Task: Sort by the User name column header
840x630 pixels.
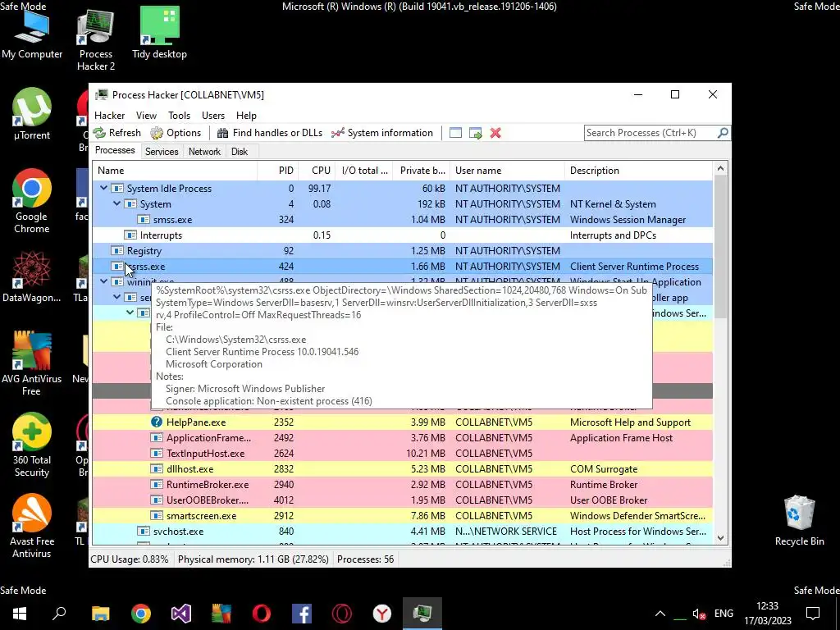Action: 507,171
